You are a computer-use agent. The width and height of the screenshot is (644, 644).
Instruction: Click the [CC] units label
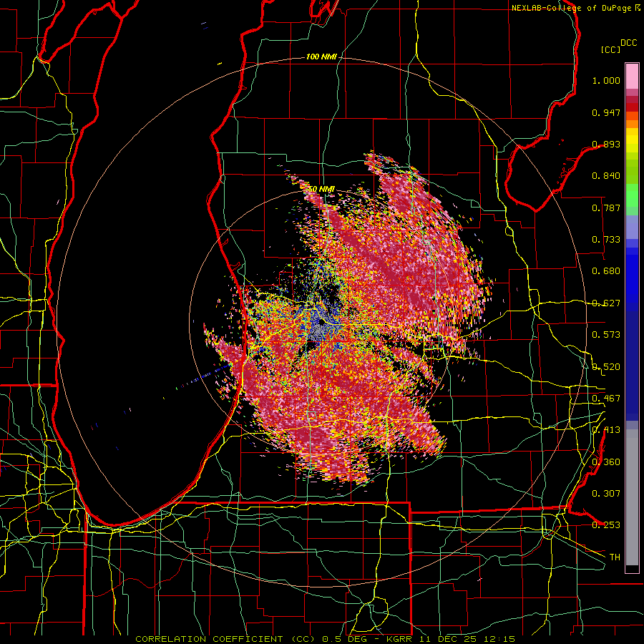pyautogui.click(x=610, y=49)
